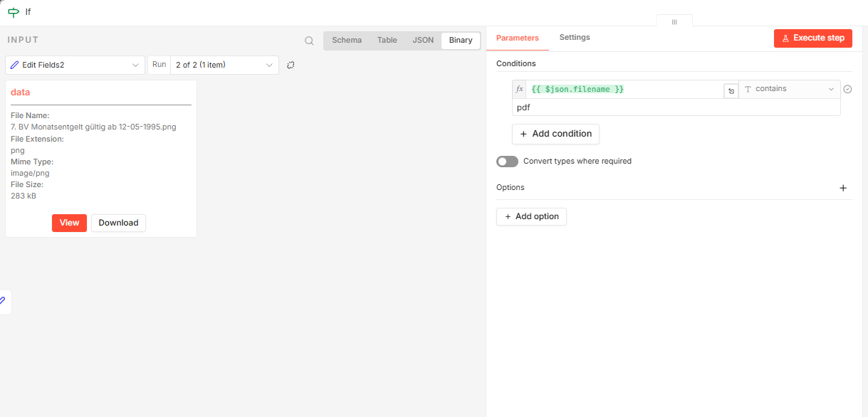Select the Schema view tab

347,41
